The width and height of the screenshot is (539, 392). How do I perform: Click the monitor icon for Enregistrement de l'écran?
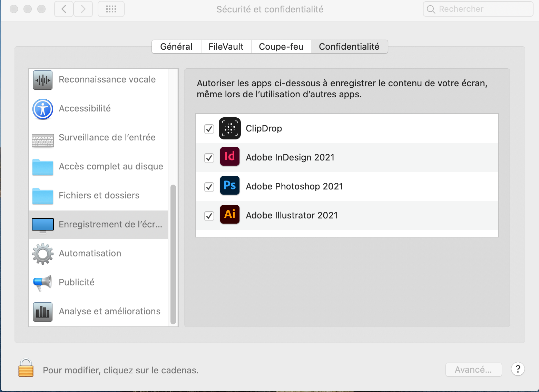click(43, 226)
